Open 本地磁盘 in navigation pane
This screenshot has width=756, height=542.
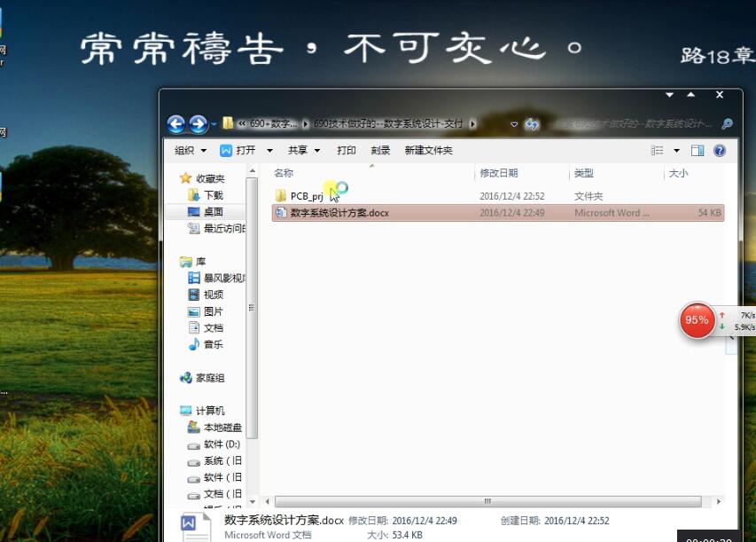(x=214, y=428)
